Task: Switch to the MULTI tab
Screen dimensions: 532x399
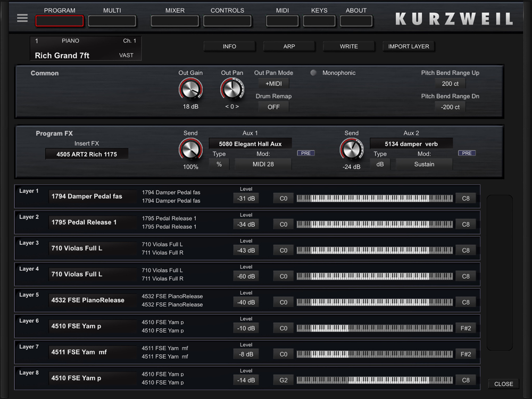Action: [x=112, y=21]
